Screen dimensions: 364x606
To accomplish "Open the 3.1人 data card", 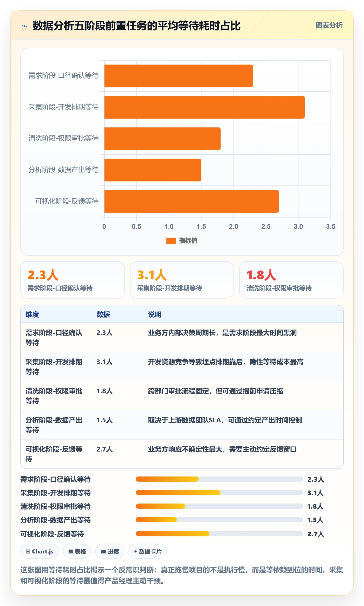I will (182, 280).
